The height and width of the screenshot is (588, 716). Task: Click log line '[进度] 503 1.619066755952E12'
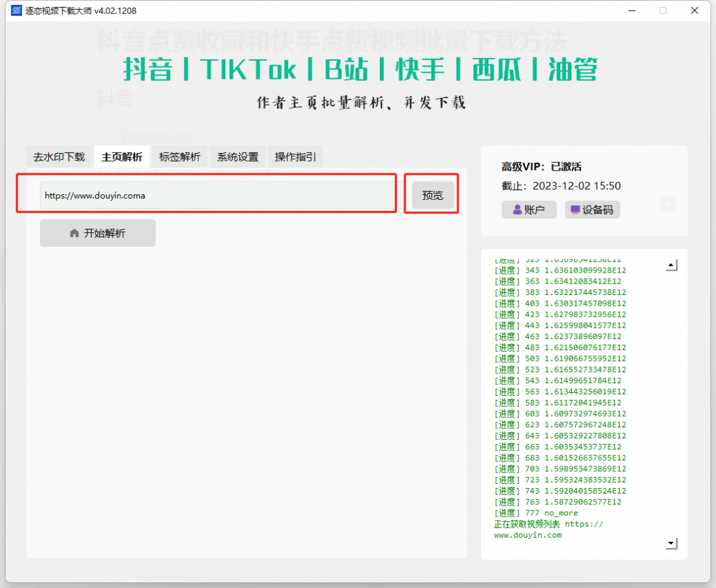(x=560, y=359)
